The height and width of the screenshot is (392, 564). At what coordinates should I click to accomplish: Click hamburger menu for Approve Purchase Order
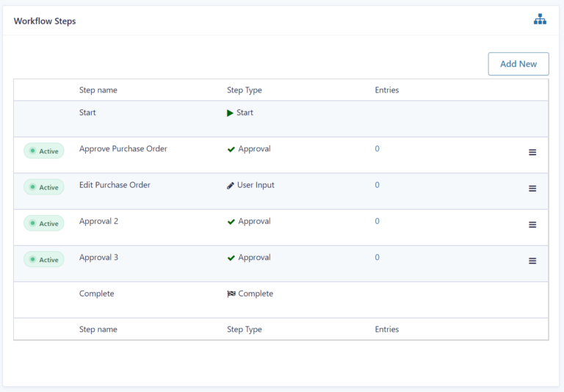click(532, 152)
